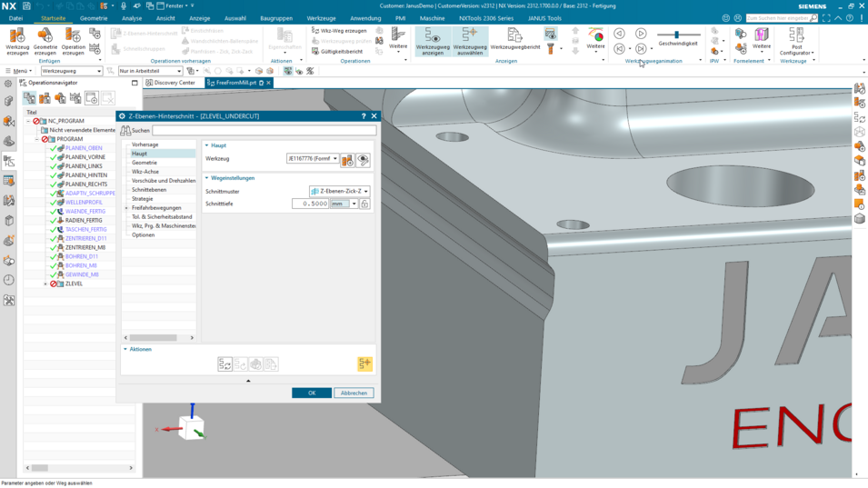Toggle the lock icon beside Schnitttiefe
Viewport: 868px width, 488px height.
coord(364,204)
